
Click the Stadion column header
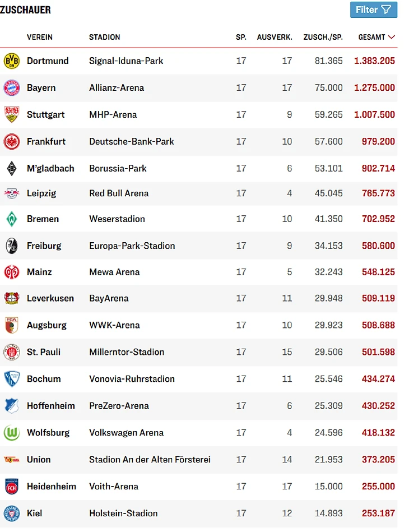(105, 37)
